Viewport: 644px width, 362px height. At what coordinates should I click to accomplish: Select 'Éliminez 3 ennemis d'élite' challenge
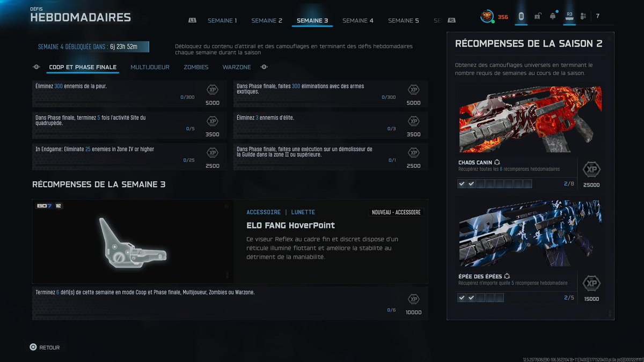(x=331, y=125)
